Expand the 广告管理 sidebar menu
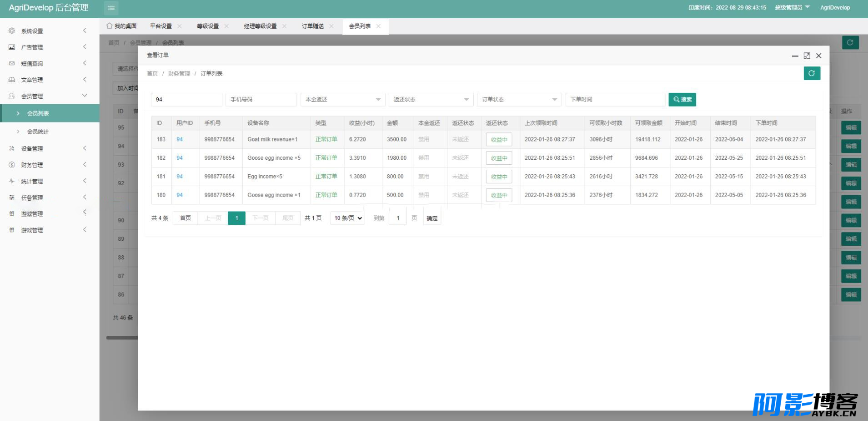The width and height of the screenshot is (868, 421). [x=50, y=47]
